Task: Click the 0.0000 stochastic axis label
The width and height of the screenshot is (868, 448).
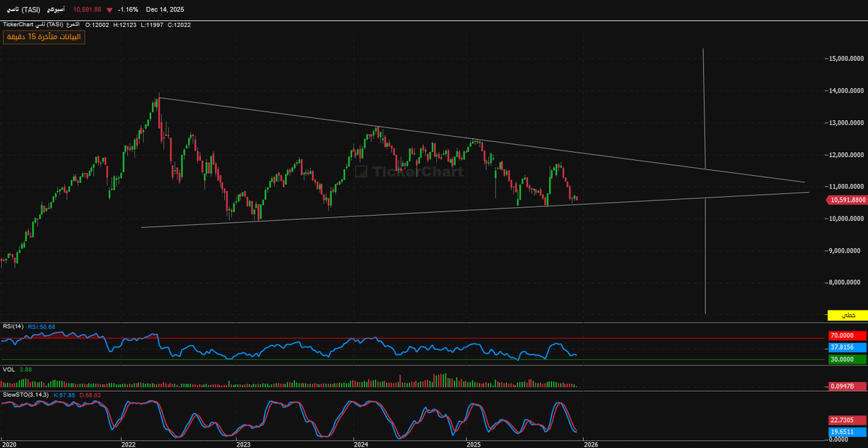Action: [839, 439]
